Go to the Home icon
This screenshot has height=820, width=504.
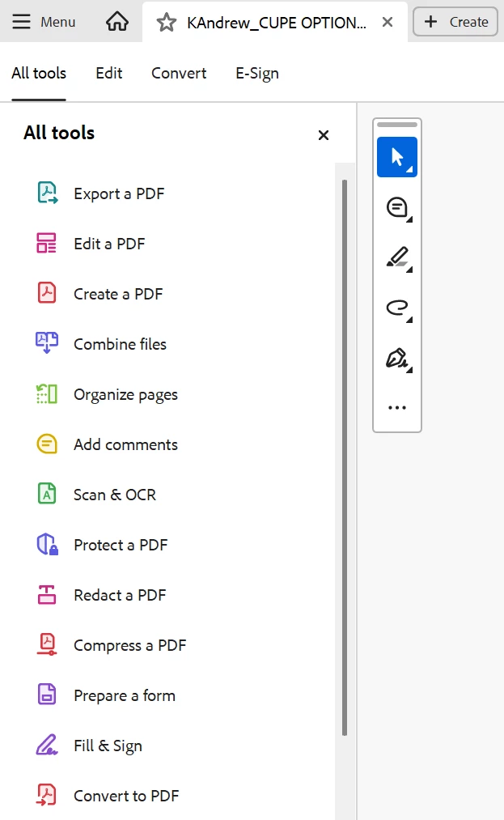[x=117, y=22]
